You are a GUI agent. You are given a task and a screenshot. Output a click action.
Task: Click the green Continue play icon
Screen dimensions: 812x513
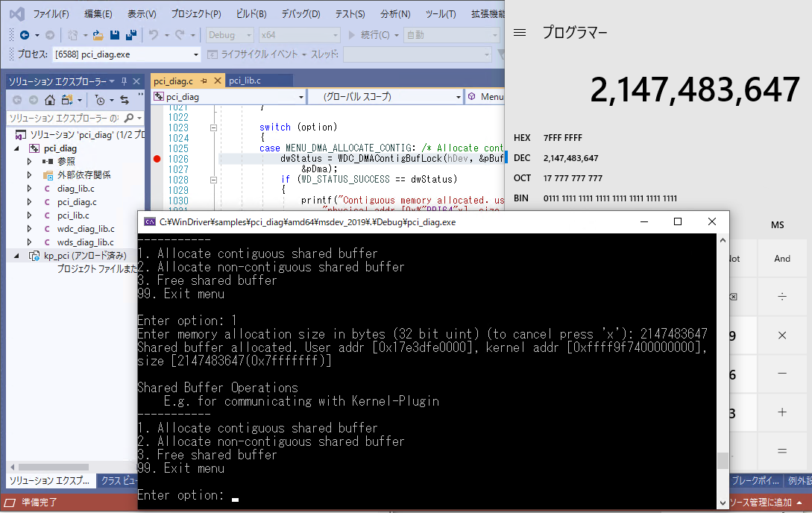coord(352,35)
